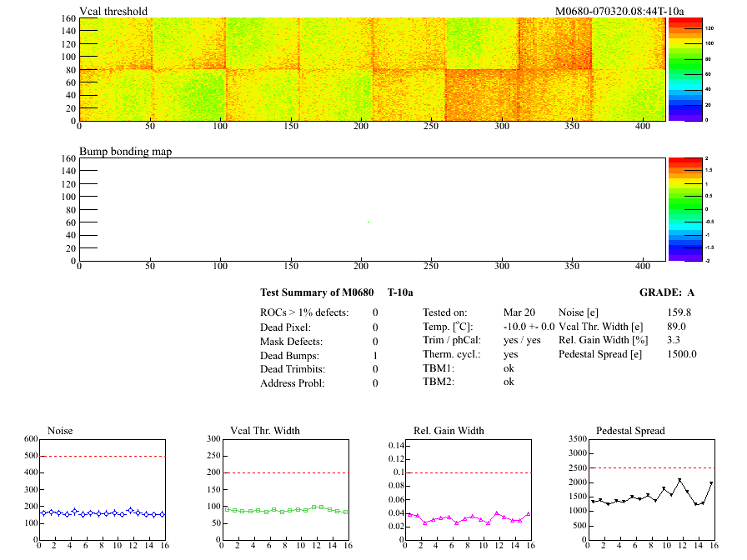Select the green dead bump dot

pyautogui.click(x=368, y=222)
